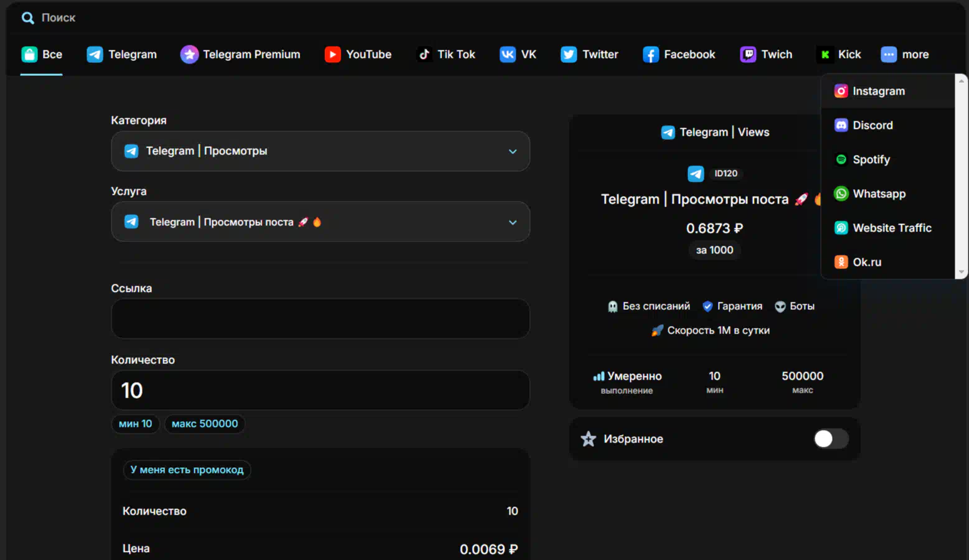Click the VK logo icon
969x560 pixels.
(x=508, y=55)
